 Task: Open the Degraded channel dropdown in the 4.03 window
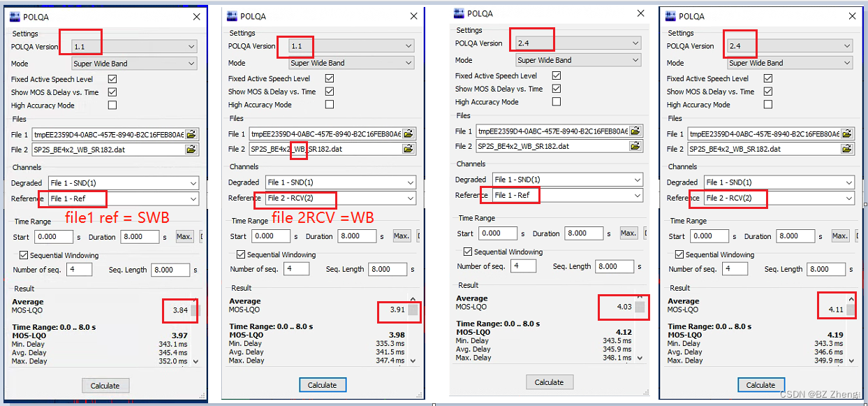pos(567,180)
